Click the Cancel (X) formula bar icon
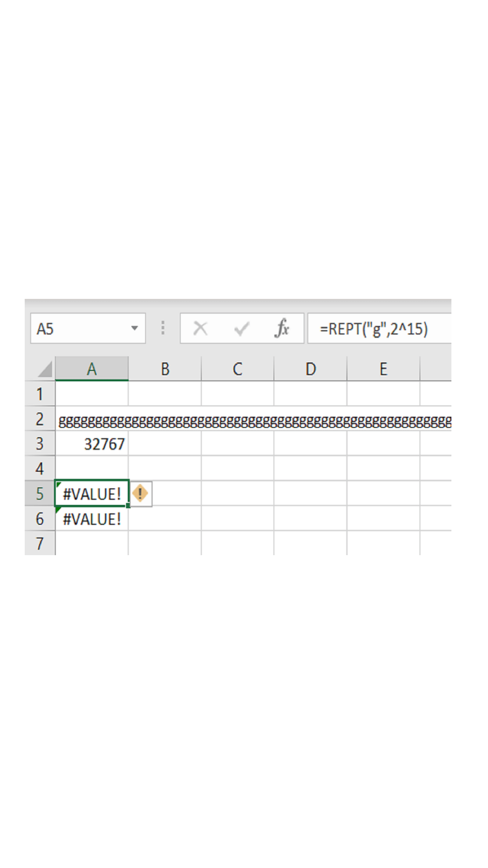 (x=200, y=328)
